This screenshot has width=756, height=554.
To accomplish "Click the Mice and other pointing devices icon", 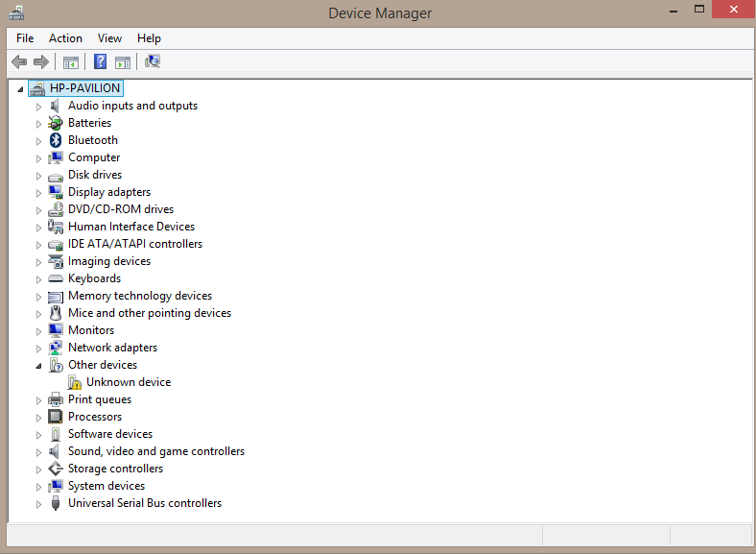I will (x=56, y=313).
